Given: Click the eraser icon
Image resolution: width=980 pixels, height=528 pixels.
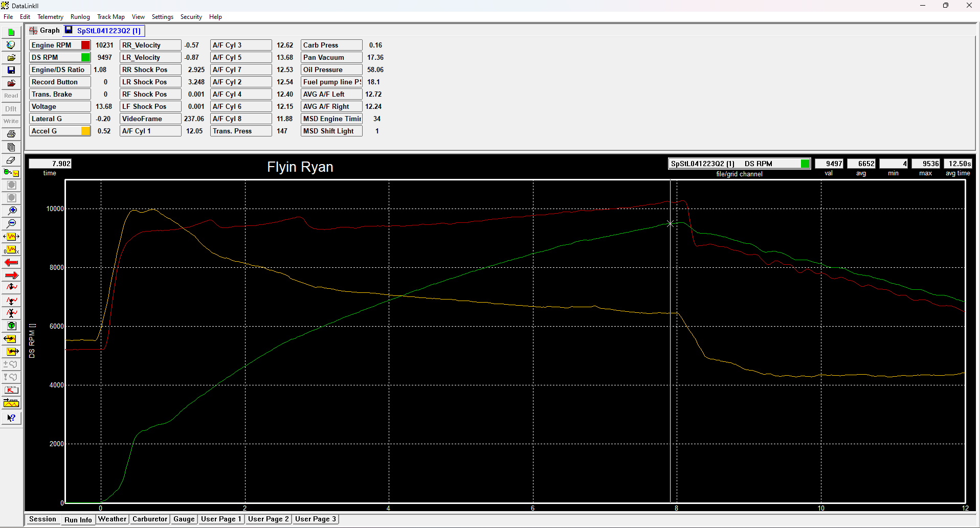Looking at the screenshot, I should pyautogui.click(x=11, y=160).
